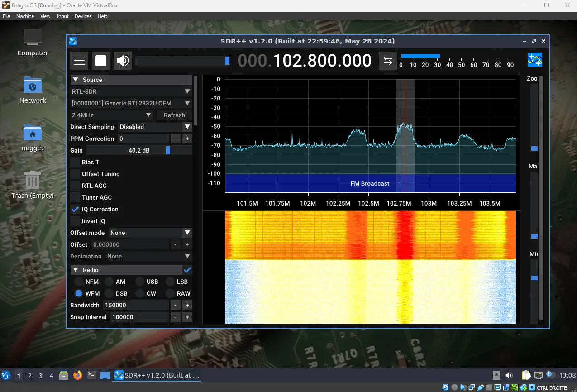
Task: Open the sample rate dropdown showing 2.4MHz
Action: [x=111, y=115]
